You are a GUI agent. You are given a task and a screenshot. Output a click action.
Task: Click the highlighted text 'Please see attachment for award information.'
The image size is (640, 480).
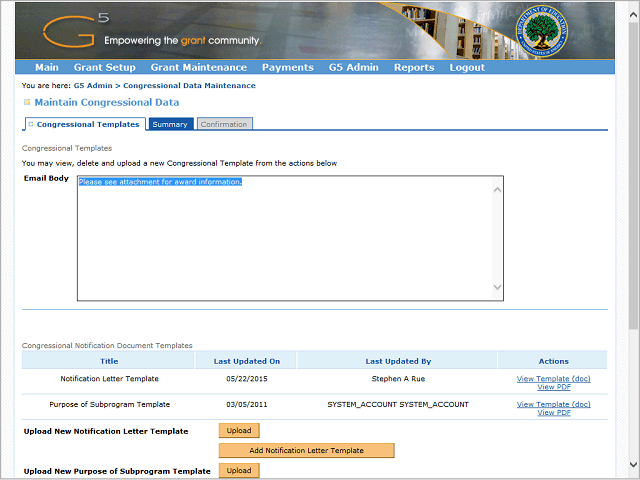(x=160, y=182)
